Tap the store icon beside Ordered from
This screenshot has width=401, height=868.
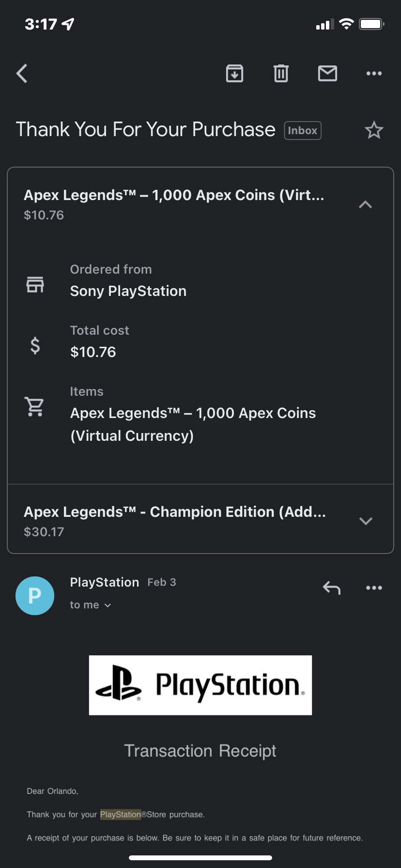coord(35,284)
